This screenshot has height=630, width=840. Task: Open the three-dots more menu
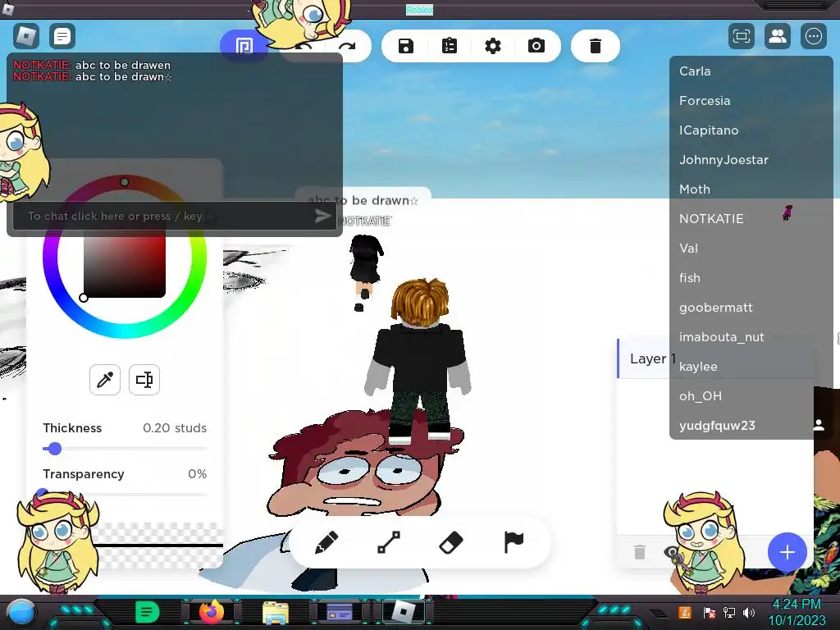pyautogui.click(x=813, y=36)
